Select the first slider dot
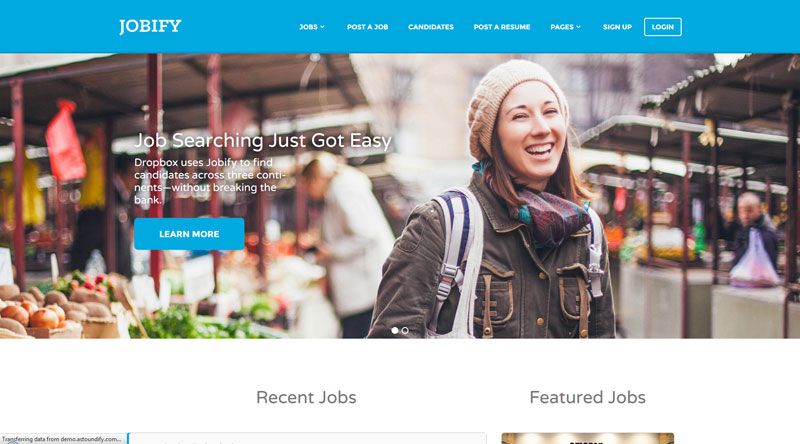 tap(395, 330)
